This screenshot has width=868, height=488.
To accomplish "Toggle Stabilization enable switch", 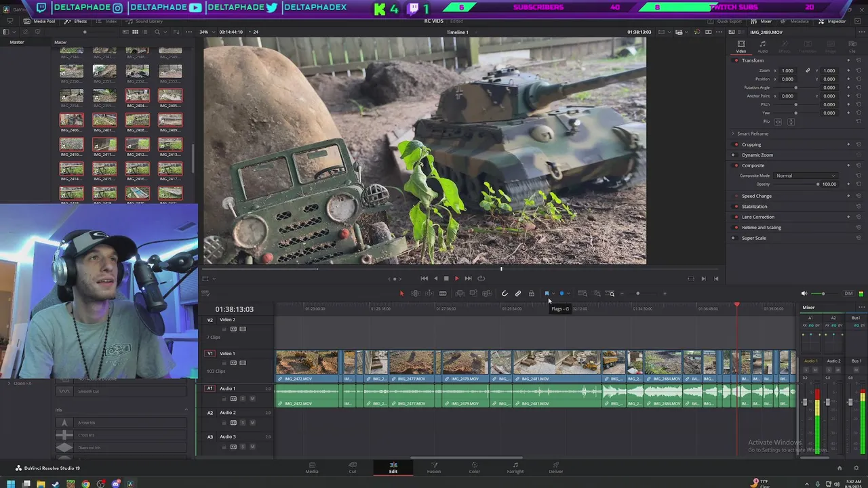I will click(736, 207).
